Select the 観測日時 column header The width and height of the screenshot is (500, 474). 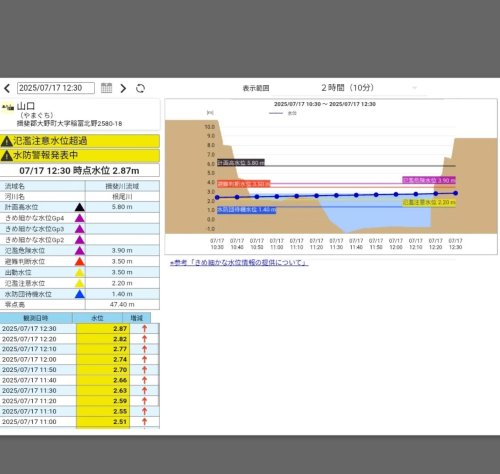click(36, 318)
